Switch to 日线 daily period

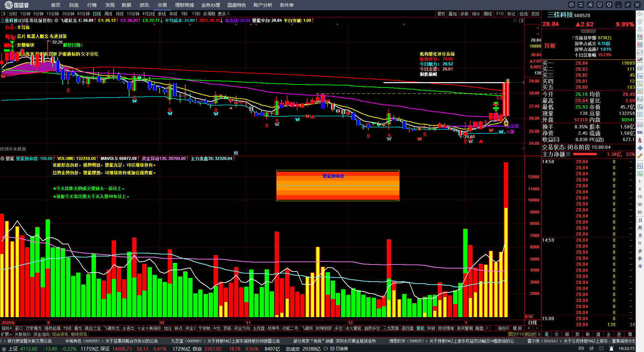click(97, 14)
